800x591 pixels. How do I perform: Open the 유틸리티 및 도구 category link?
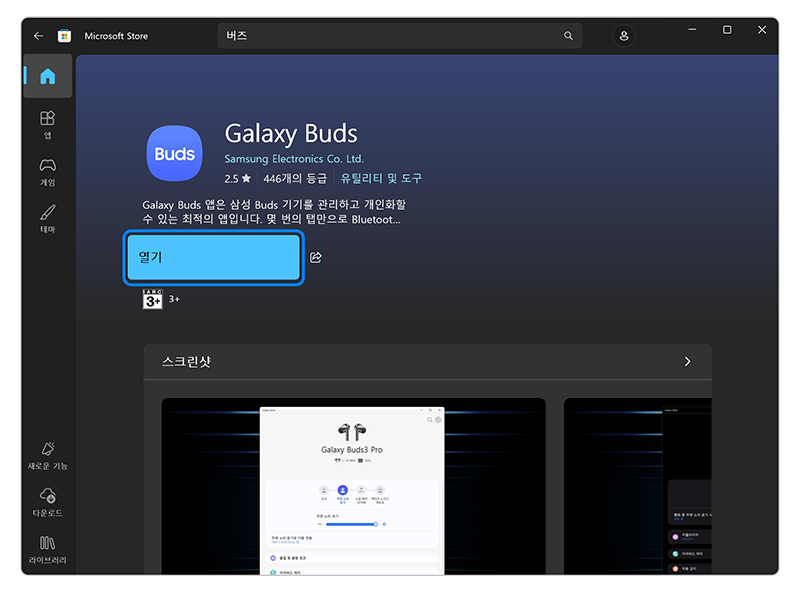(x=381, y=178)
